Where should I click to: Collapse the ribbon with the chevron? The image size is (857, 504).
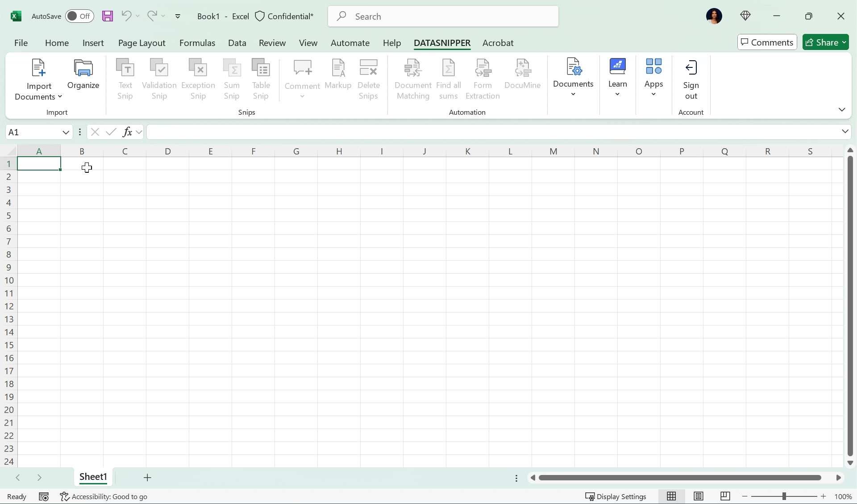(842, 109)
